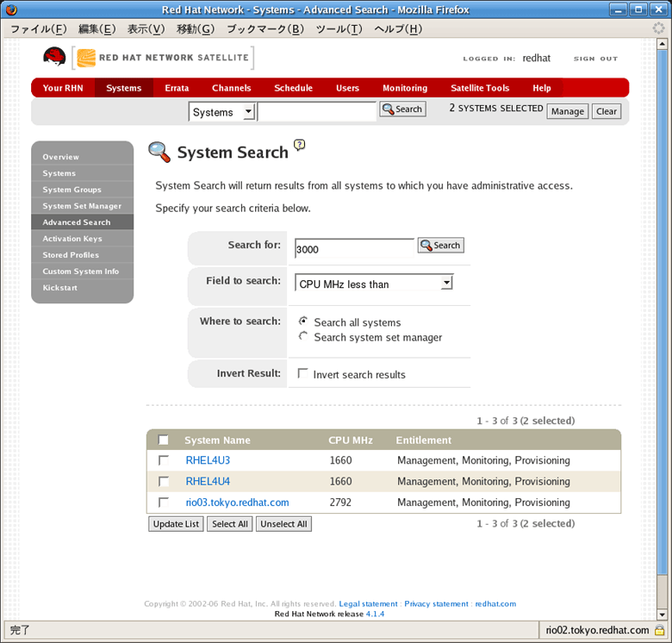Open the RHEL4U4 system link

[x=208, y=482]
